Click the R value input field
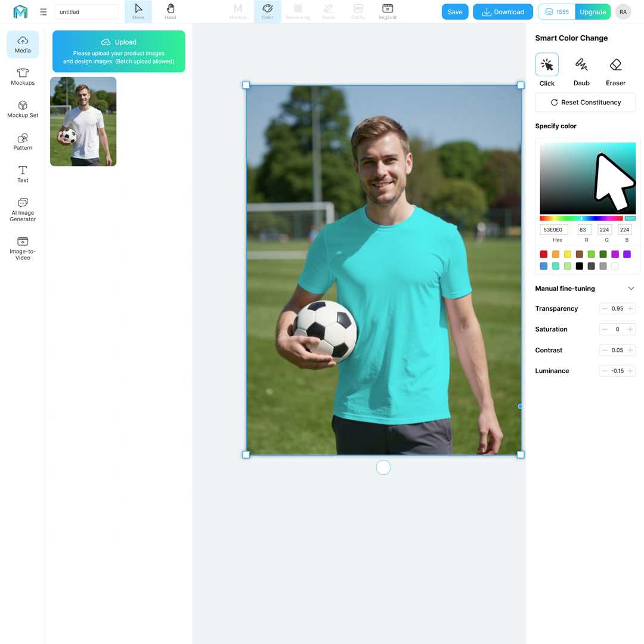The width and height of the screenshot is (644, 644). [x=584, y=230]
